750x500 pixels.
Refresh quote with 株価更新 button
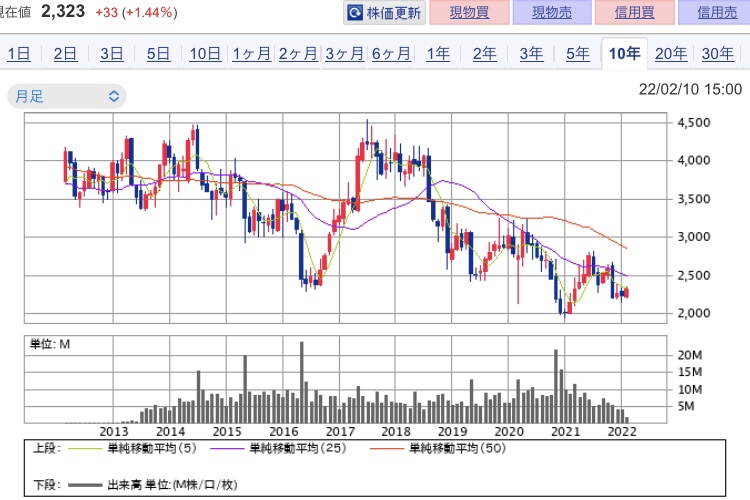pos(385,12)
